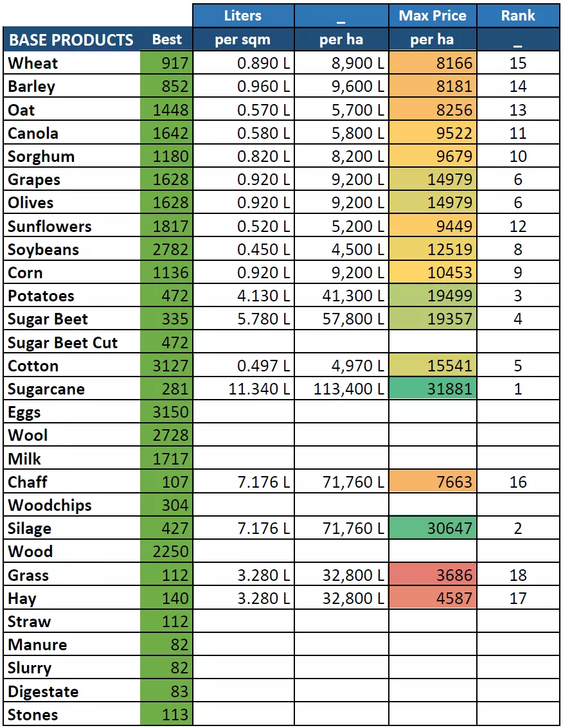The image size is (563, 728).
Task: Select Sugar Beet per sqm value 5.780 L
Action: pyautogui.click(x=244, y=319)
